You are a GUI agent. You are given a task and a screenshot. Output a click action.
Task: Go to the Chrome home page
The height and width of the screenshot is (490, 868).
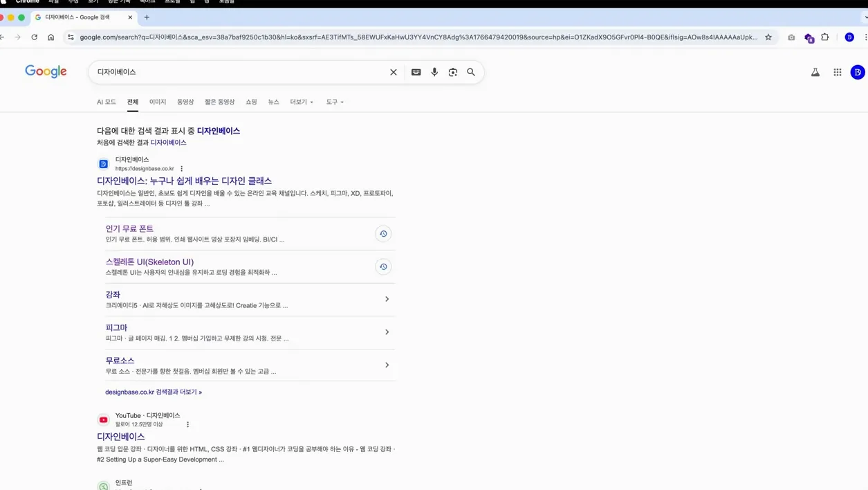click(x=50, y=37)
